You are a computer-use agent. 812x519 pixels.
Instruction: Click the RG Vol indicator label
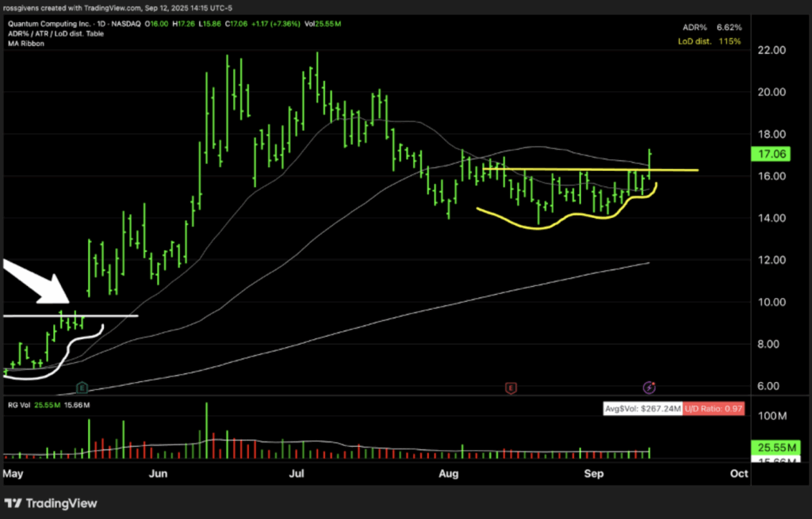19,405
